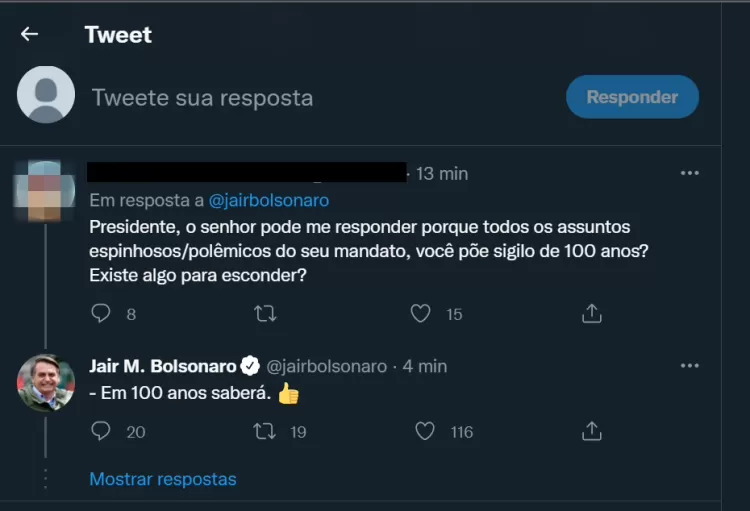750x511 pixels.
Task: Share the first tweet about sigilo
Action: click(x=591, y=314)
